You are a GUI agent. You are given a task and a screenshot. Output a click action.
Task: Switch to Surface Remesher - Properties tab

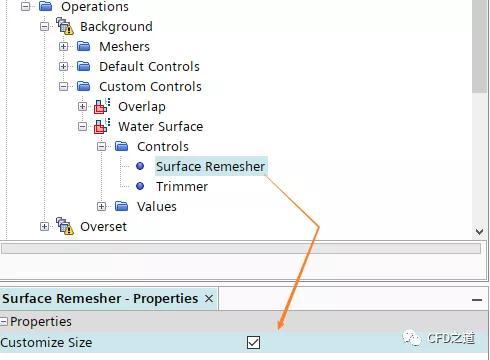click(x=100, y=298)
